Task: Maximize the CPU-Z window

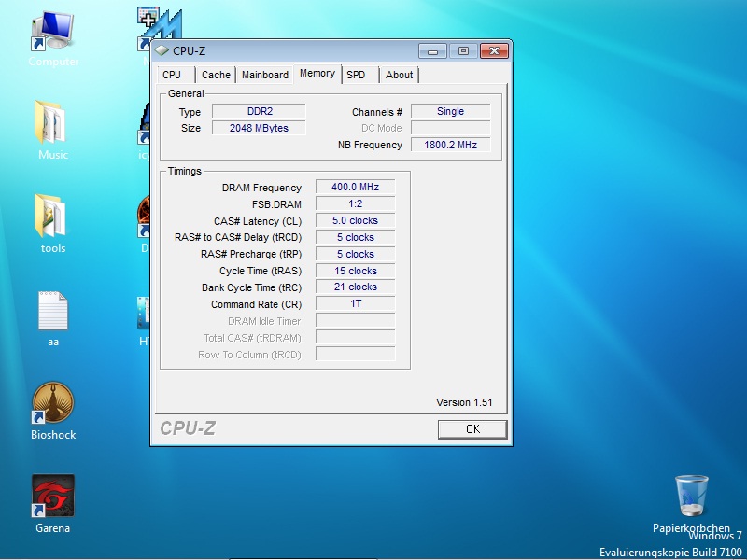Action: click(463, 50)
